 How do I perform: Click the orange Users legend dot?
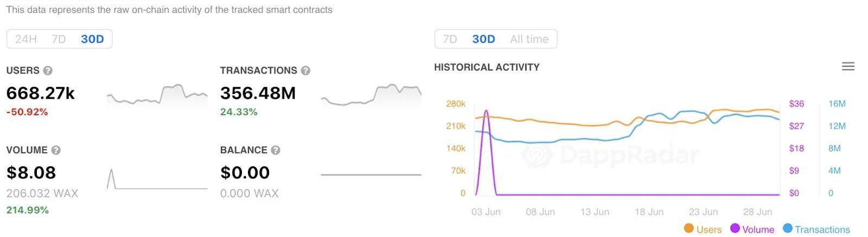point(689,229)
